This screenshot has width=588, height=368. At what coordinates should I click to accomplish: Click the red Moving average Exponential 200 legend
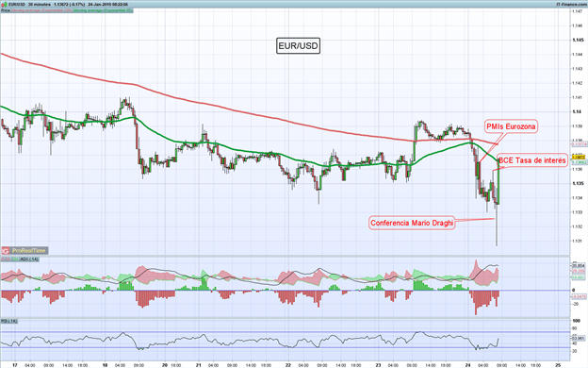tap(41, 10)
